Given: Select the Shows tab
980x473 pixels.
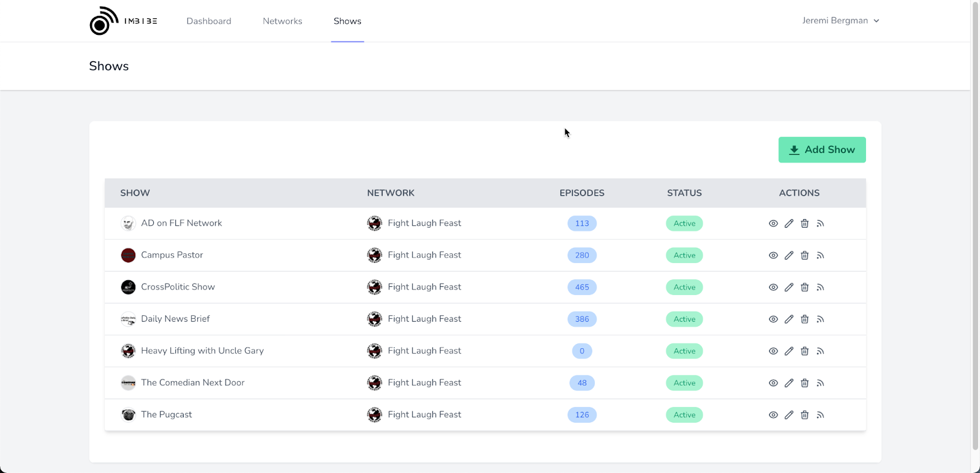Looking at the screenshot, I should point(347,21).
